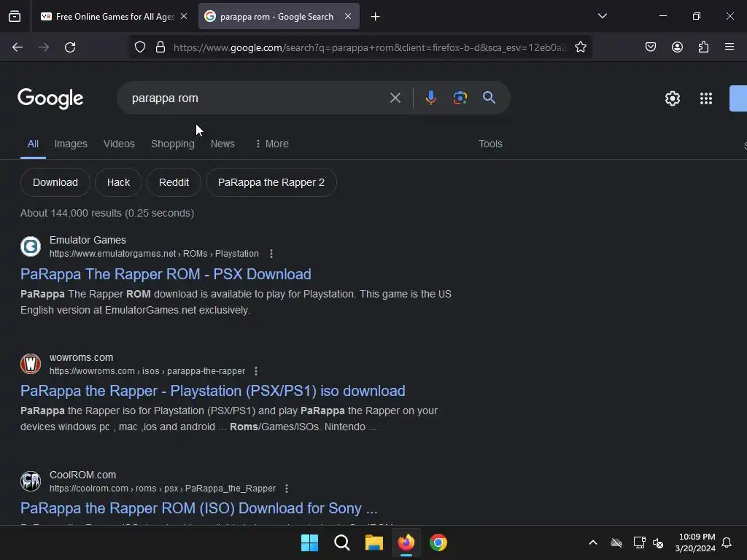Click the Google logo
Viewport: 747px width, 560px height.
tap(50, 98)
